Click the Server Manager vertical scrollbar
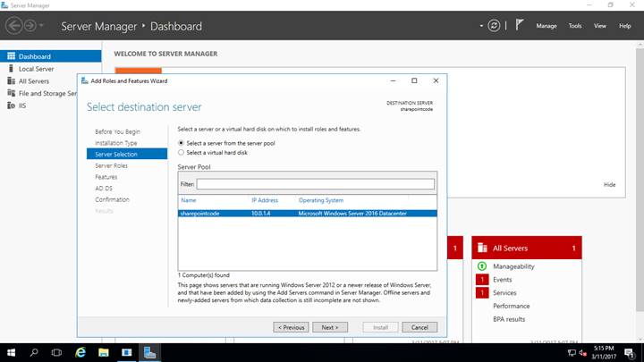The width and height of the screenshot is (644, 362). click(640, 180)
